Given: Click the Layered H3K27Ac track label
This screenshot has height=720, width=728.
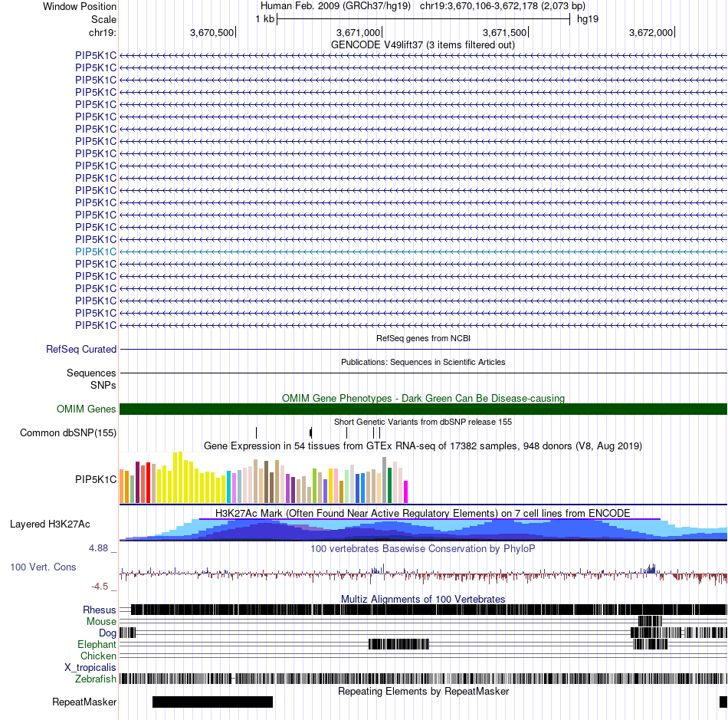Looking at the screenshot, I should 50,524.
